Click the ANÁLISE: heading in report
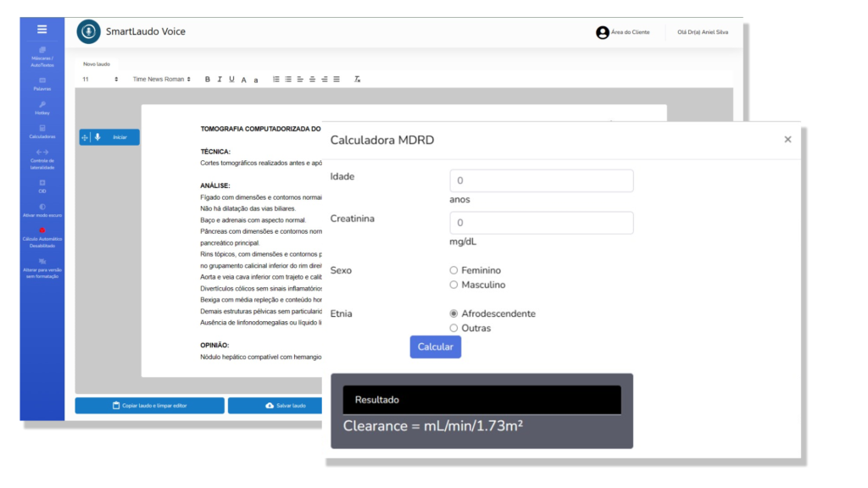868x488 pixels. [214, 186]
